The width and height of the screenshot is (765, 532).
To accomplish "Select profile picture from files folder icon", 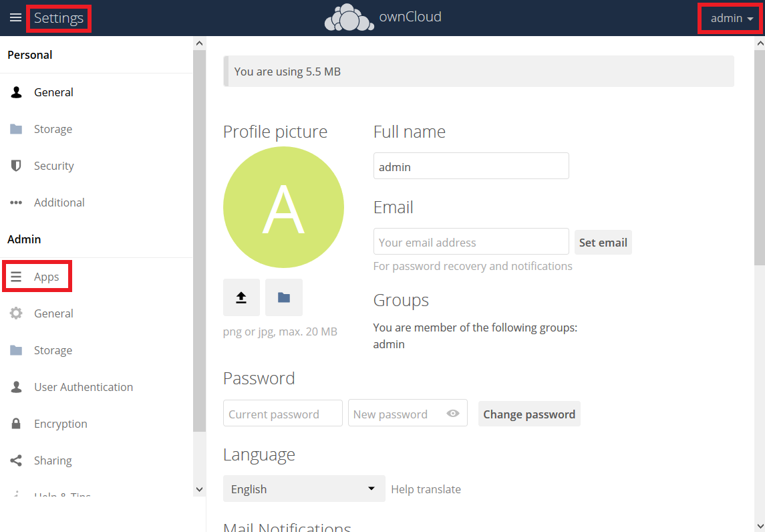I will 284,297.
